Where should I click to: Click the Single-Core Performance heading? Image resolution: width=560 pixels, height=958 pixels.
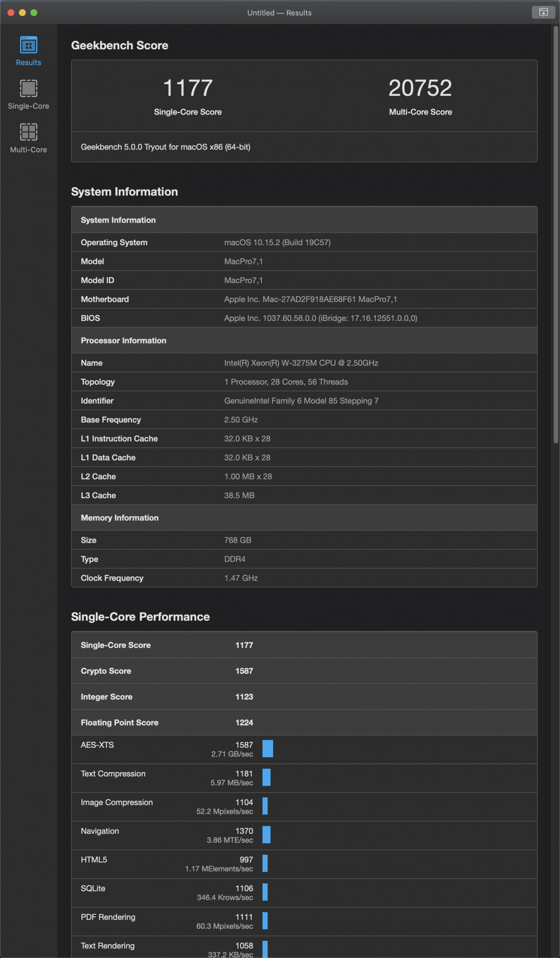click(x=140, y=617)
